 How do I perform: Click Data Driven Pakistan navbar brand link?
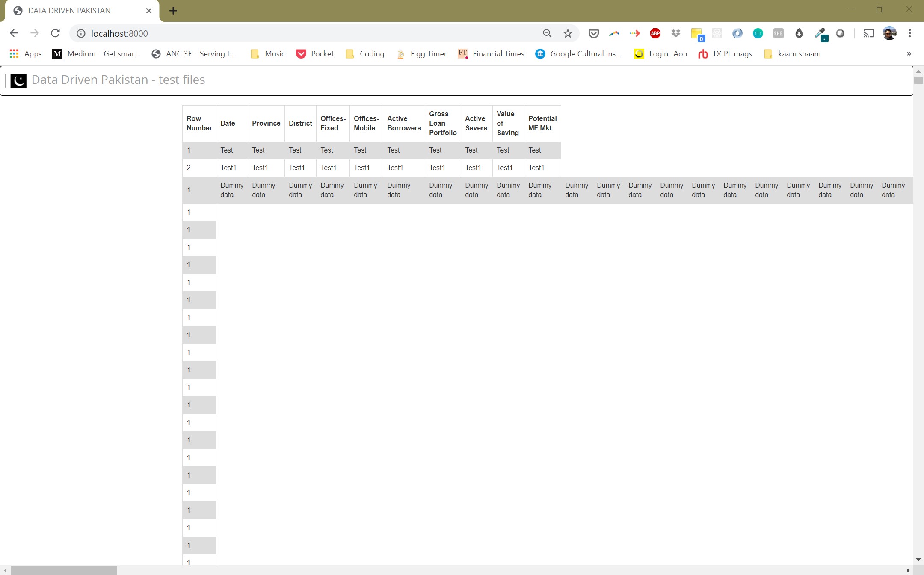[118, 80]
